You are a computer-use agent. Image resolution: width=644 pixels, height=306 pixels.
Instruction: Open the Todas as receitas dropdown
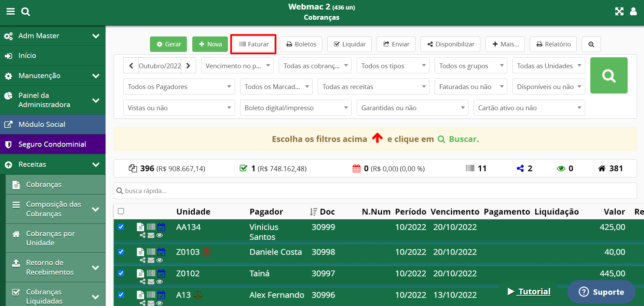pos(374,87)
